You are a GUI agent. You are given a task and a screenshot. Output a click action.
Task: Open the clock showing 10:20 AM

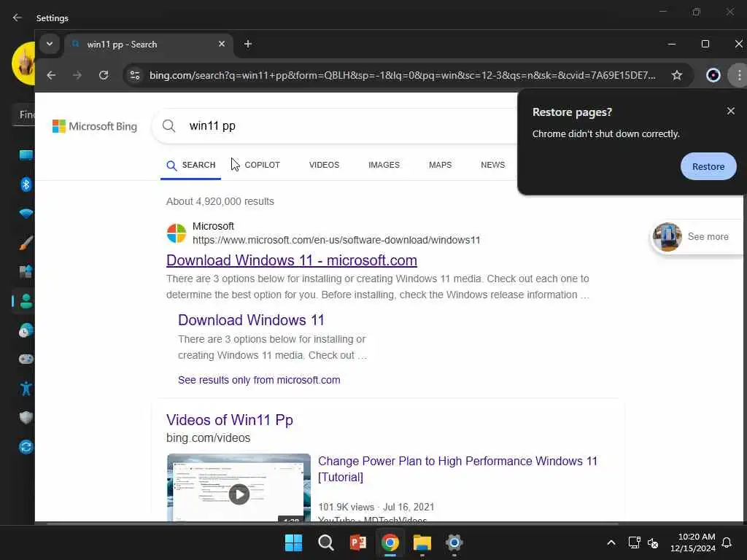click(693, 542)
